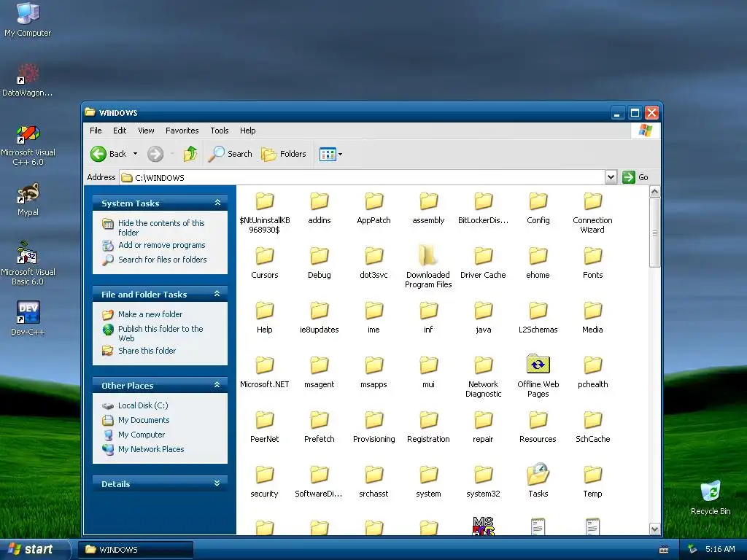Open Back history dropdown arrow
The width and height of the screenshot is (747, 560).
point(135,154)
